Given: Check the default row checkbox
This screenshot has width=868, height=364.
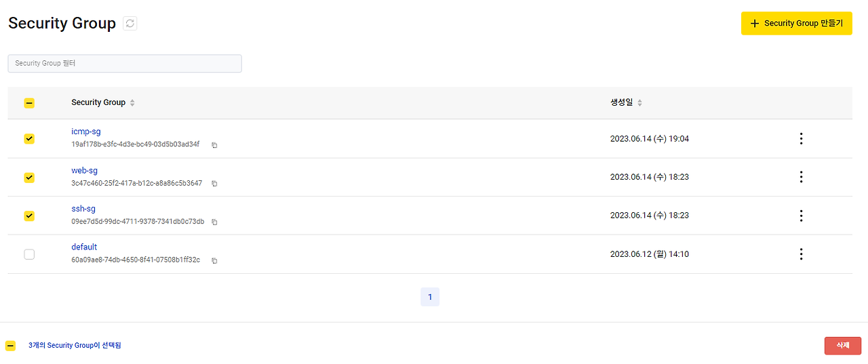Looking at the screenshot, I should tap(29, 254).
